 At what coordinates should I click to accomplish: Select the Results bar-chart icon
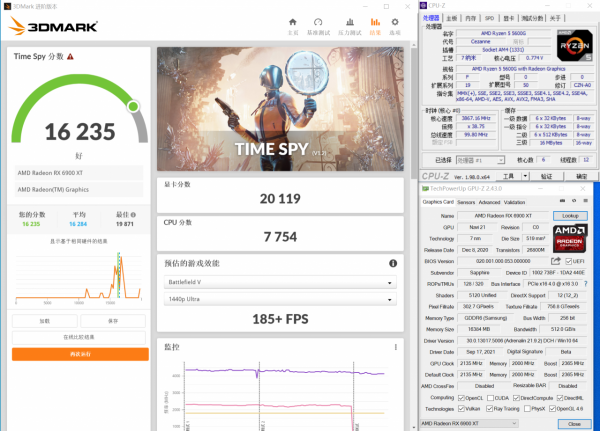pos(376,21)
